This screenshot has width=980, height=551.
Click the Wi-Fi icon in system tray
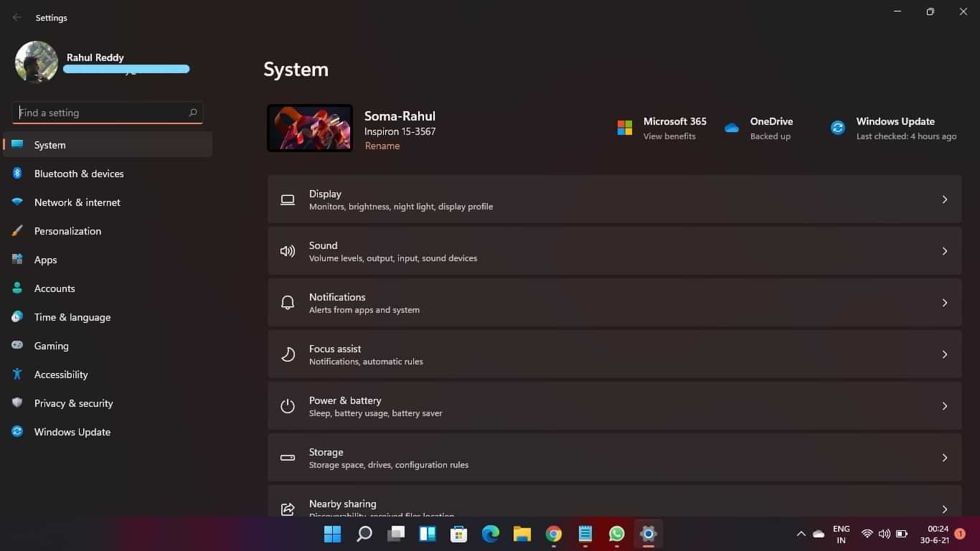point(867,534)
